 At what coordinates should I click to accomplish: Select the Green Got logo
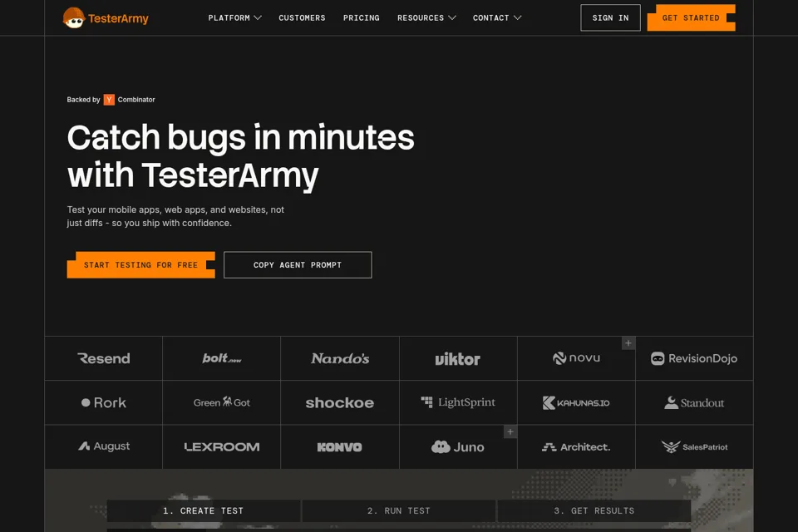(x=222, y=402)
